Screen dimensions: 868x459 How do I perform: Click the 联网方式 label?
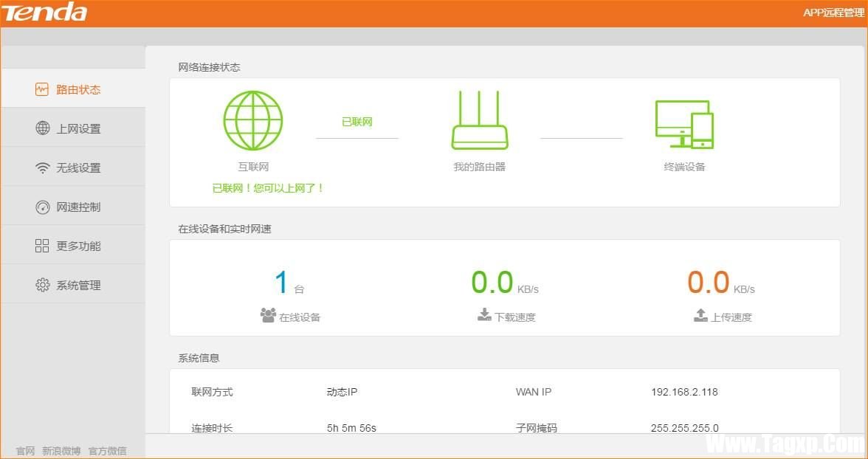(x=213, y=392)
